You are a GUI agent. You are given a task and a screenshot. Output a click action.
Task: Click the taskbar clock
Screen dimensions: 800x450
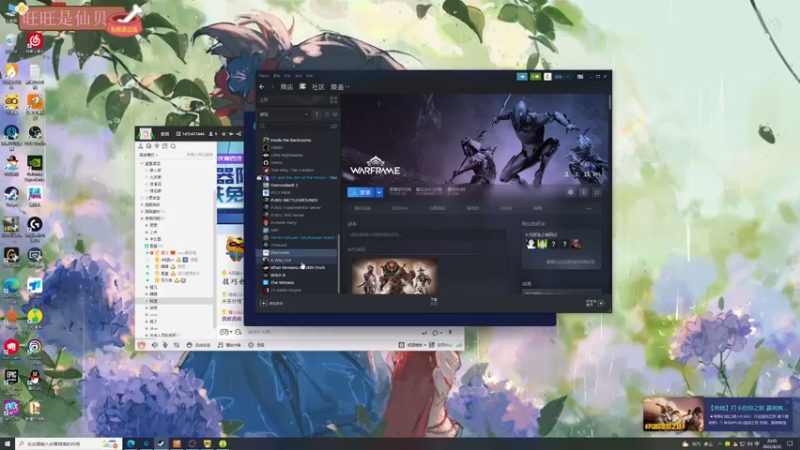(771, 443)
